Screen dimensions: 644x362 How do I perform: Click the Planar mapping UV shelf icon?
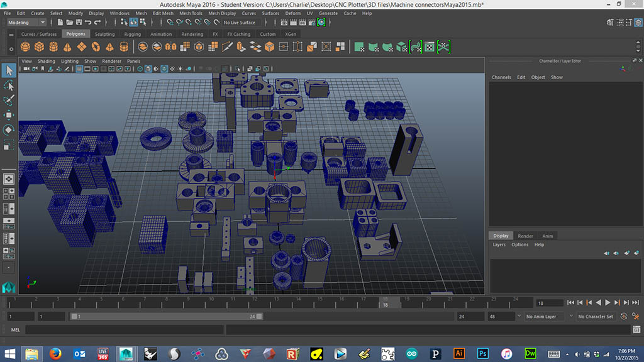pos(358,47)
